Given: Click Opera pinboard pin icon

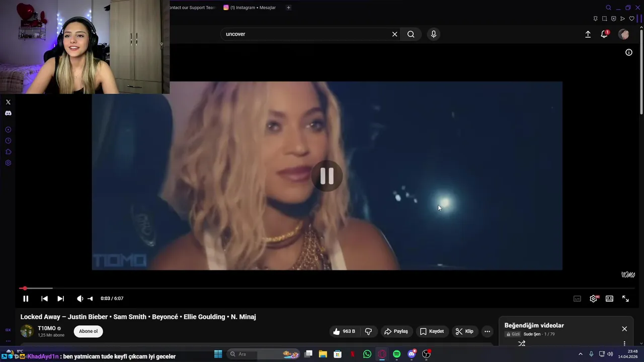Looking at the screenshot, I should [x=595, y=19].
